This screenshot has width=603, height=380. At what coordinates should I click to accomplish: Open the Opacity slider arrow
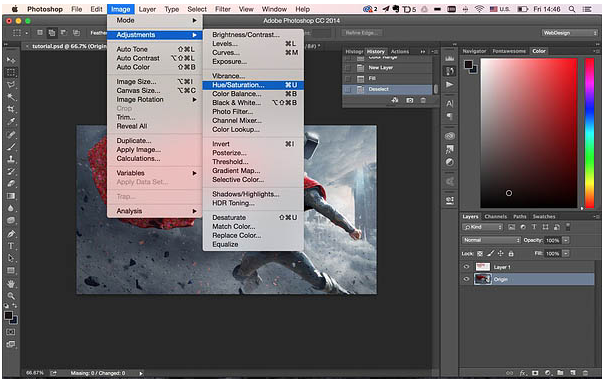[566, 240]
